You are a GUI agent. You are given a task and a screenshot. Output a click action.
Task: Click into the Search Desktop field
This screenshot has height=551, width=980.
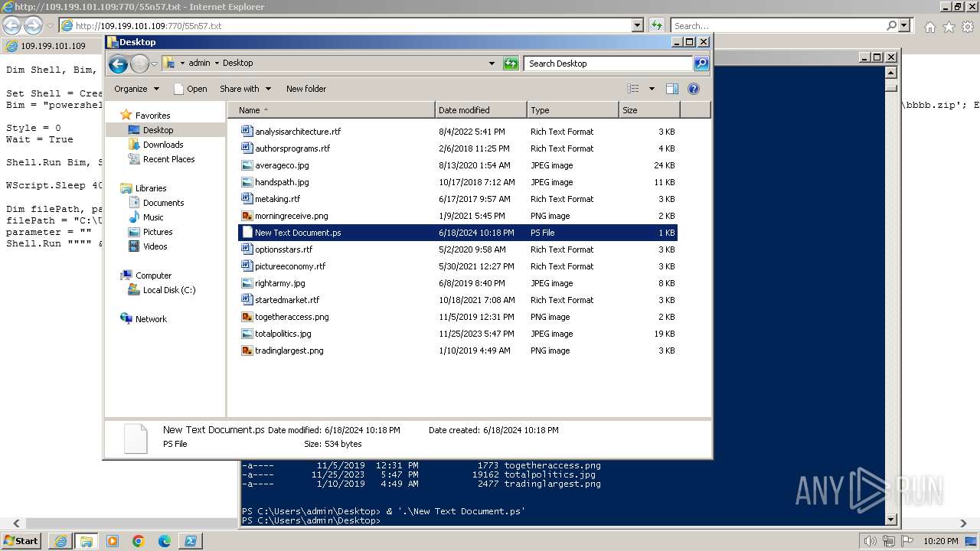[609, 64]
